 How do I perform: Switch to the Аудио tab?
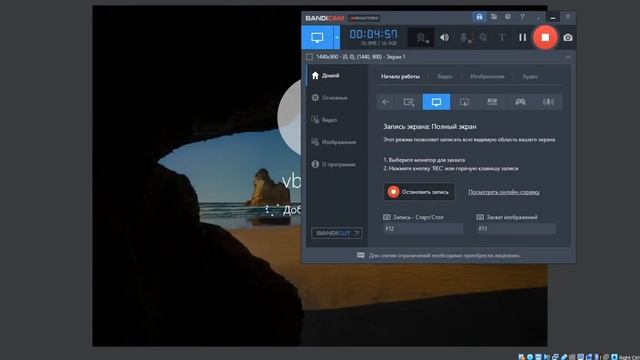(x=530, y=76)
